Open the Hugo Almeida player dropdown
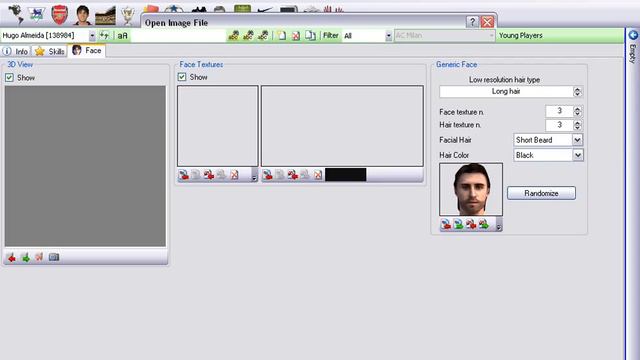640x360 pixels. point(92,36)
